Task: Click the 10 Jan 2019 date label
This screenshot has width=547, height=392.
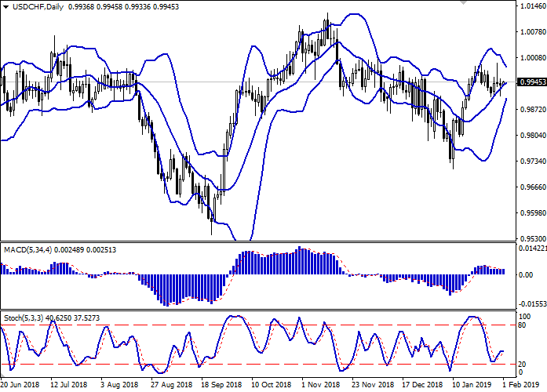Action: point(472,385)
